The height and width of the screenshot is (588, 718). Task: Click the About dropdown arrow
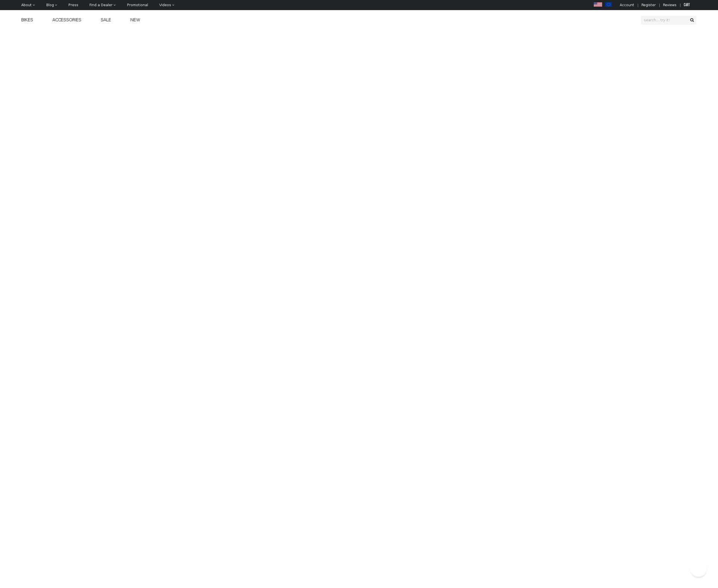coord(34,5)
